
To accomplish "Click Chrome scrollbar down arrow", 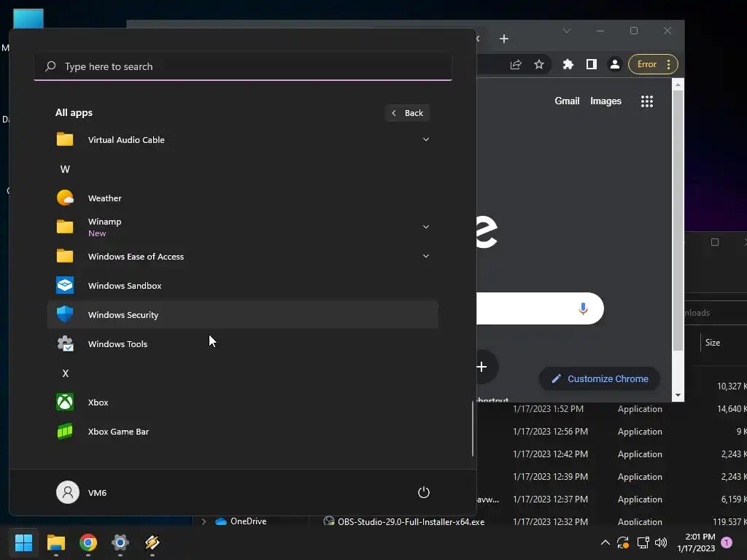I will (678, 395).
